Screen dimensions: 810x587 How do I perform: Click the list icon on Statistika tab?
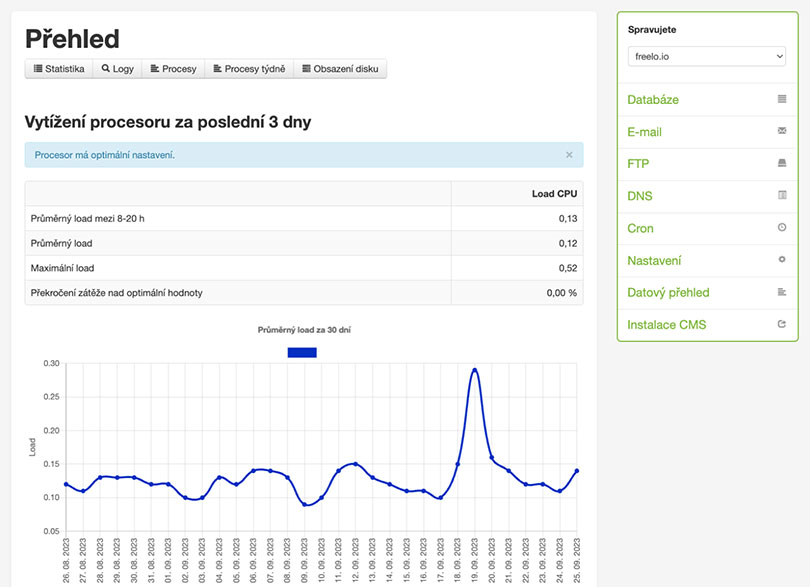point(38,68)
